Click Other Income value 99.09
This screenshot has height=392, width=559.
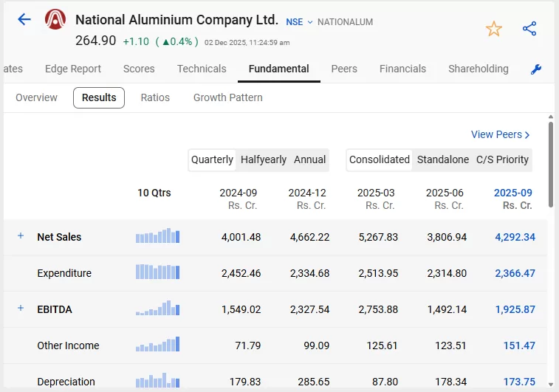pyautogui.click(x=317, y=345)
